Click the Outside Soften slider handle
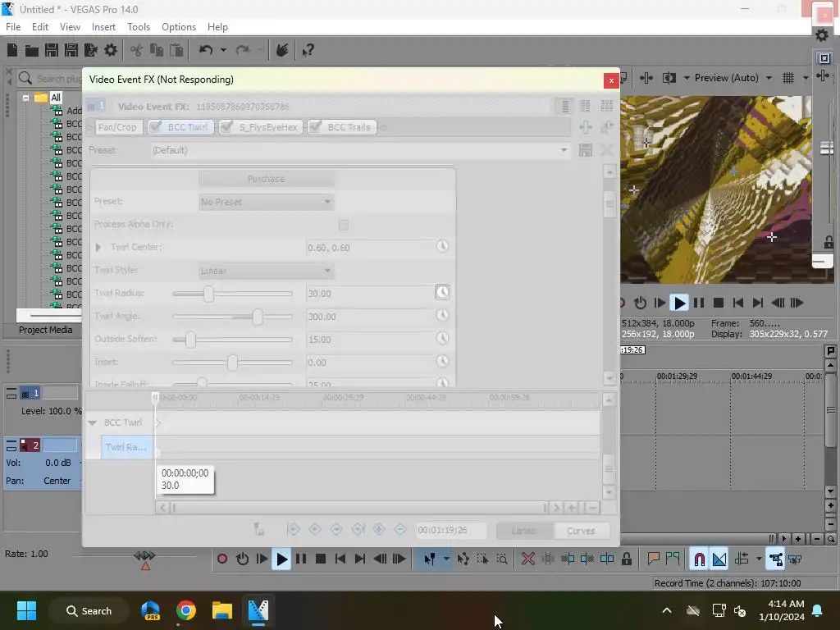Image resolution: width=840 pixels, height=630 pixels. pos(190,340)
